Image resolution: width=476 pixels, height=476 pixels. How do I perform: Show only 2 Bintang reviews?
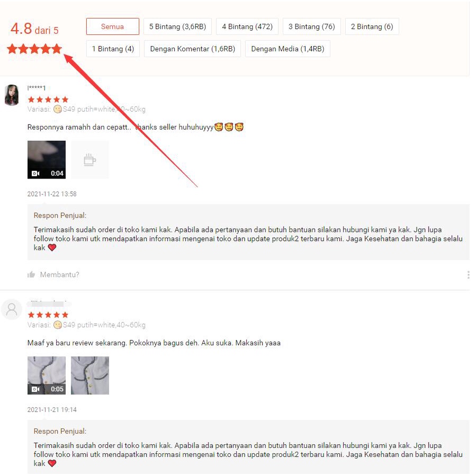coord(372,26)
